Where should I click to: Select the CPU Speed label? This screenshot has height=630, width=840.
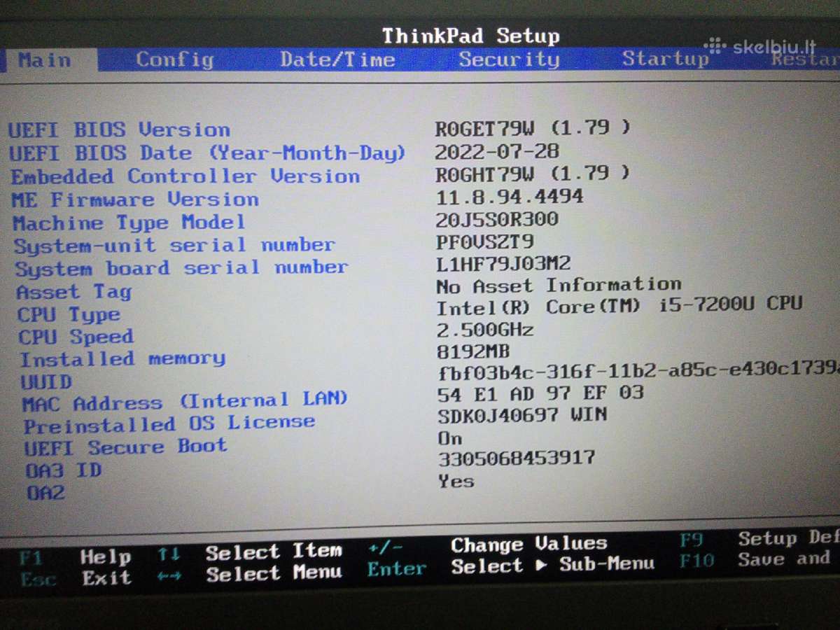(76, 337)
